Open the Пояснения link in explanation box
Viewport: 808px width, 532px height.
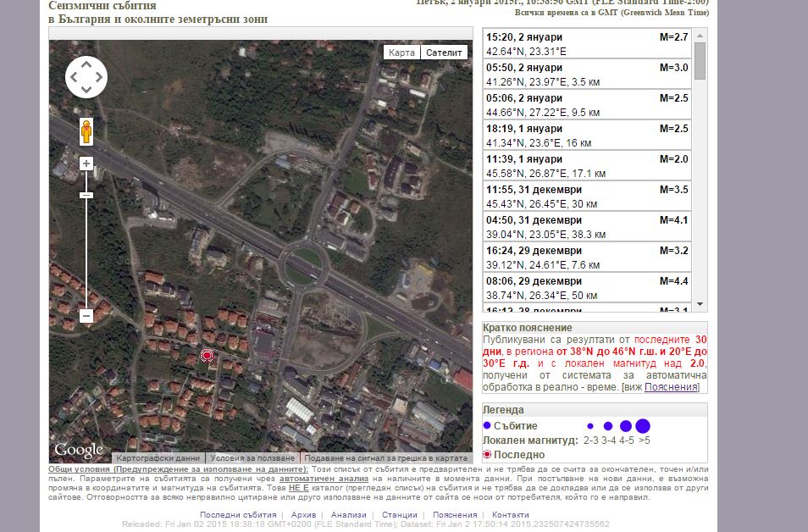tap(671, 387)
